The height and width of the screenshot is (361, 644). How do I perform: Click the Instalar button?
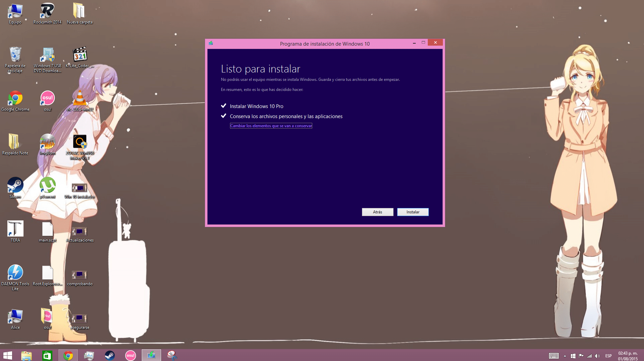pos(413,212)
